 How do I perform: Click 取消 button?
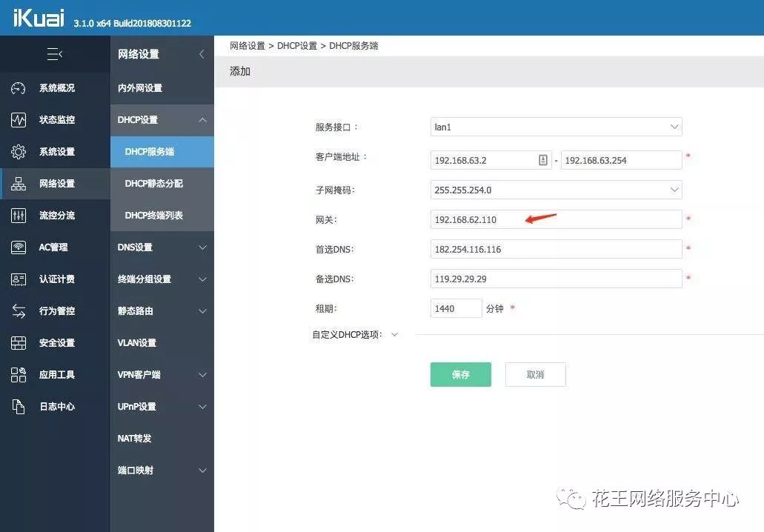tap(536, 375)
